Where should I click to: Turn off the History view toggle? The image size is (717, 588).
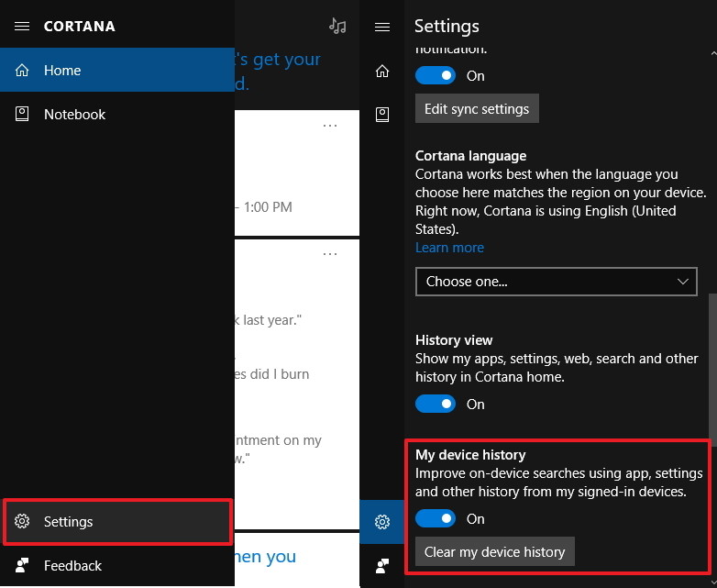click(x=436, y=404)
